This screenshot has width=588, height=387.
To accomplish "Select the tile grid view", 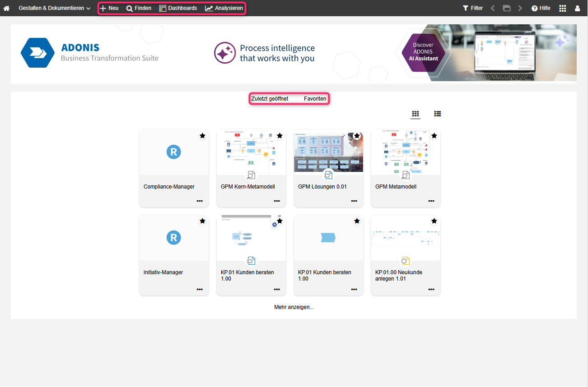I will point(415,114).
